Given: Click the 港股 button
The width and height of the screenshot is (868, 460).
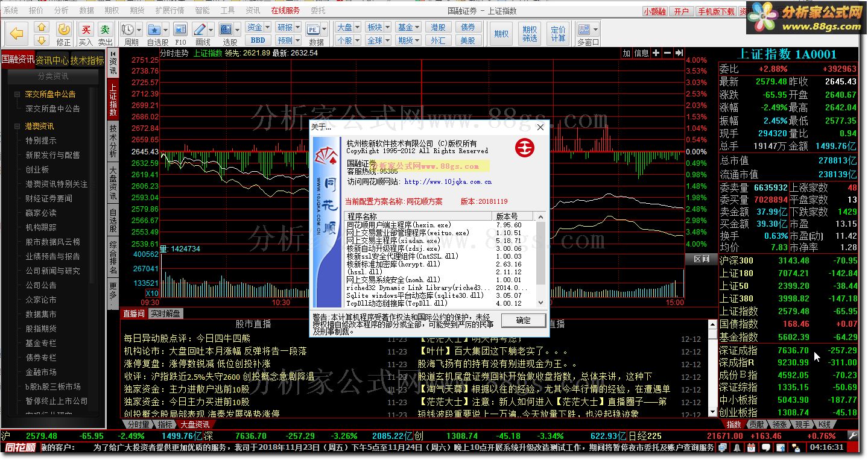Looking at the screenshot, I should (x=438, y=27).
